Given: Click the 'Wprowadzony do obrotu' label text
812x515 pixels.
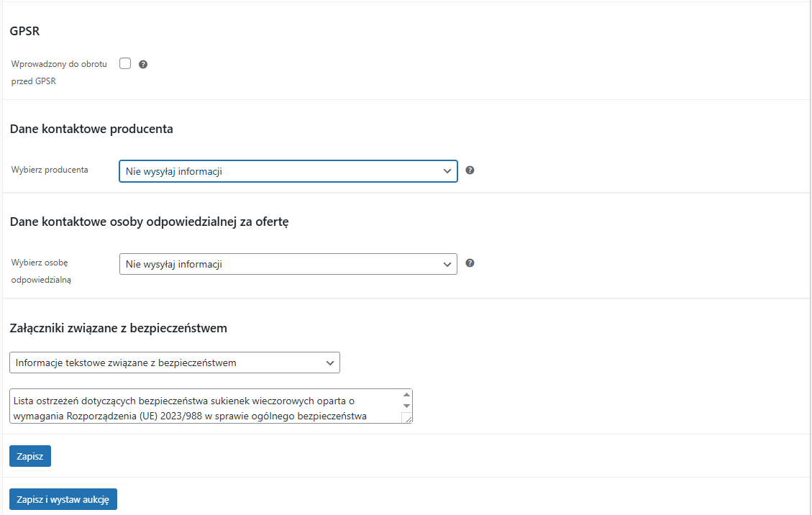Looking at the screenshot, I should [59, 64].
